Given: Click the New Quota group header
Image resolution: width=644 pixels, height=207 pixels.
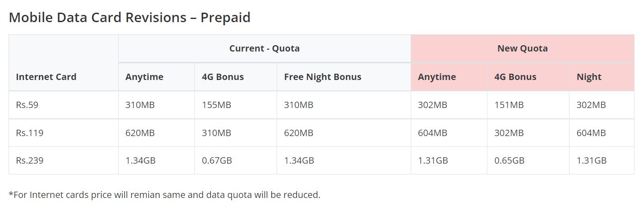Looking at the screenshot, I should [522, 48].
